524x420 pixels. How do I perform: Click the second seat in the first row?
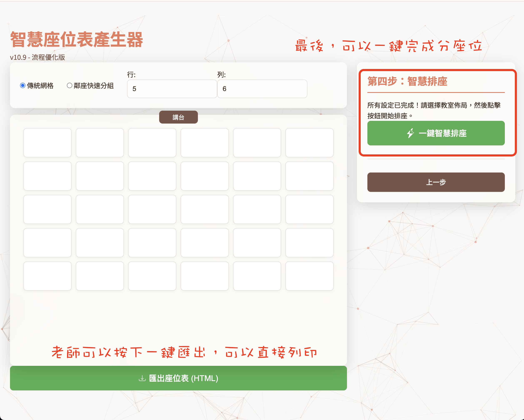tap(100, 143)
